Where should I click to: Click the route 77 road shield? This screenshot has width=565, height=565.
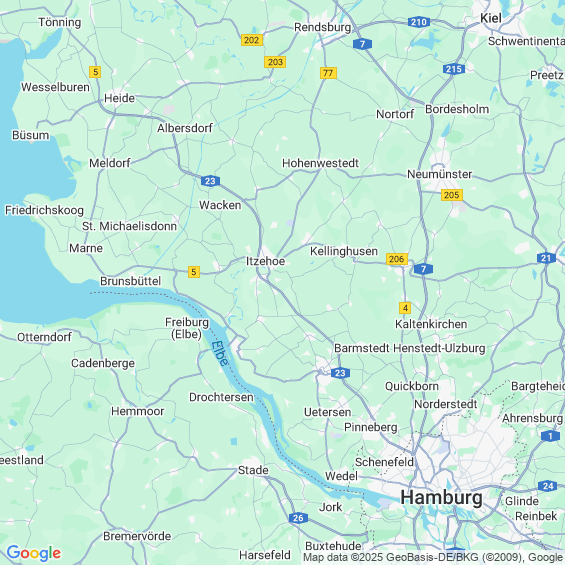(x=328, y=73)
